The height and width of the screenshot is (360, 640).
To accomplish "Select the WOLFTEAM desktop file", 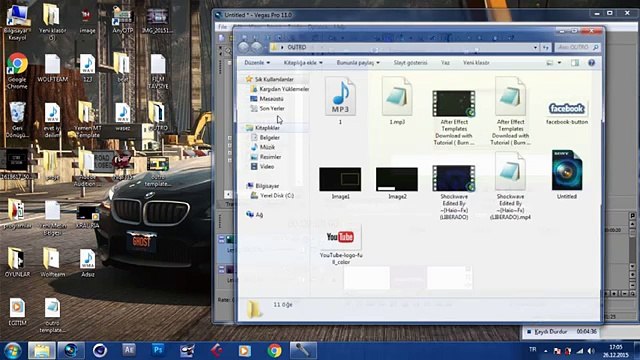I will pos(52,68).
